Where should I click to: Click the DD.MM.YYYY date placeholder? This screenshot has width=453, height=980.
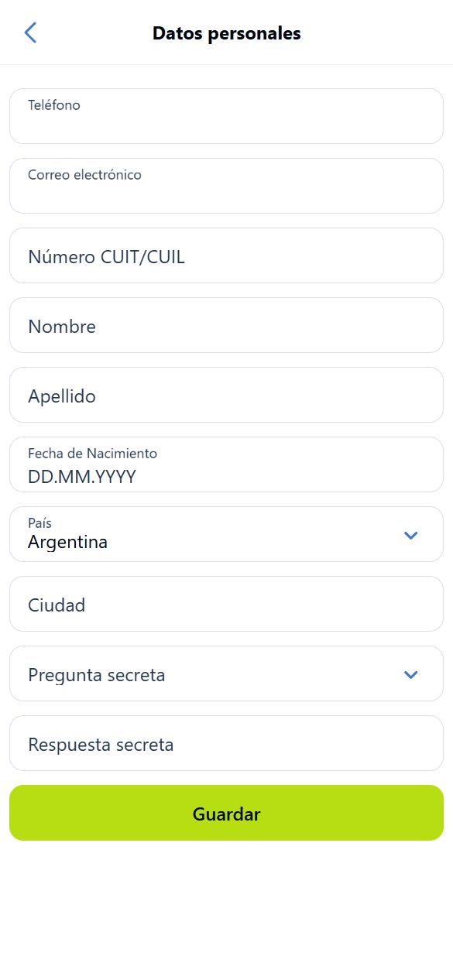tap(82, 477)
